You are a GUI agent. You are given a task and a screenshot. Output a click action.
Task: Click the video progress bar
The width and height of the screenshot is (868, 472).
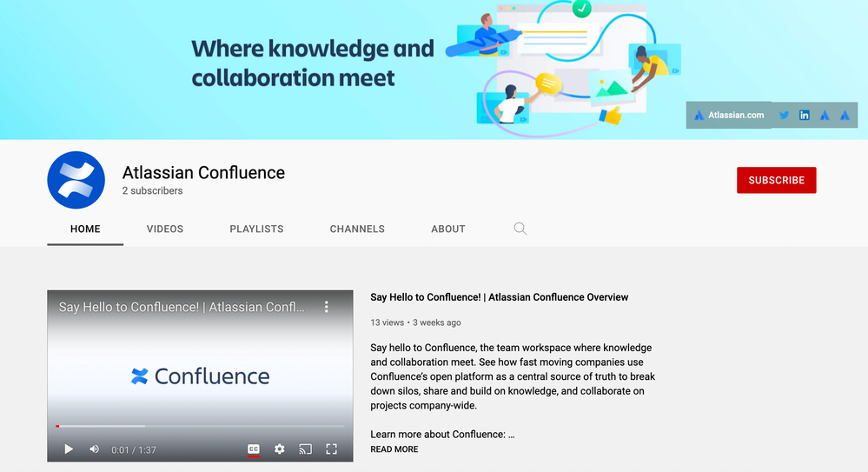pyautogui.click(x=200, y=426)
